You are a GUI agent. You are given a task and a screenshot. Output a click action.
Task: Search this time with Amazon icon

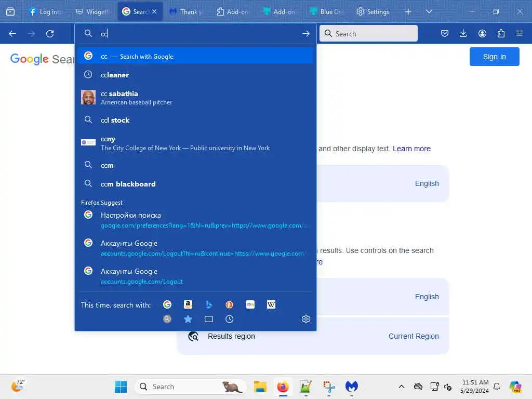pyautogui.click(x=188, y=304)
